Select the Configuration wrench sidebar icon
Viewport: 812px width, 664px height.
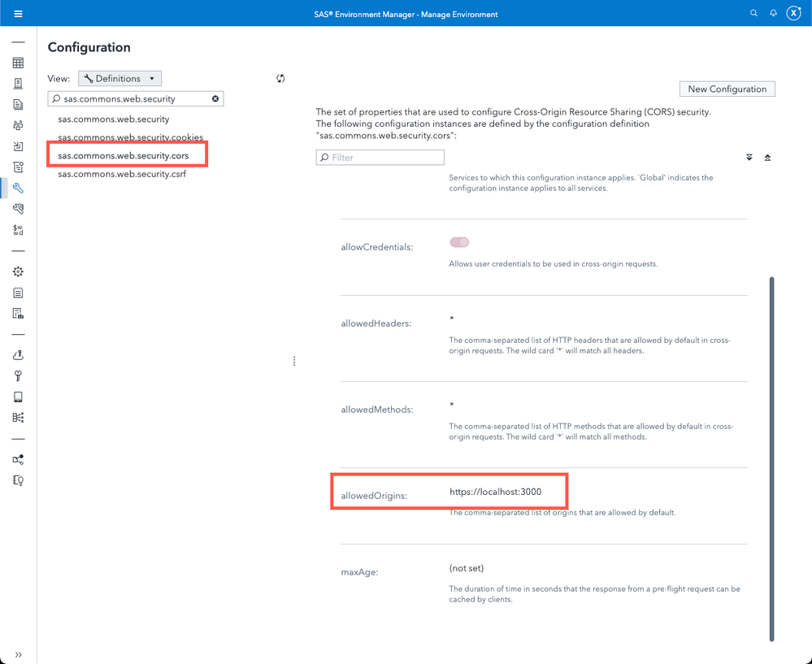pos(18,188)
